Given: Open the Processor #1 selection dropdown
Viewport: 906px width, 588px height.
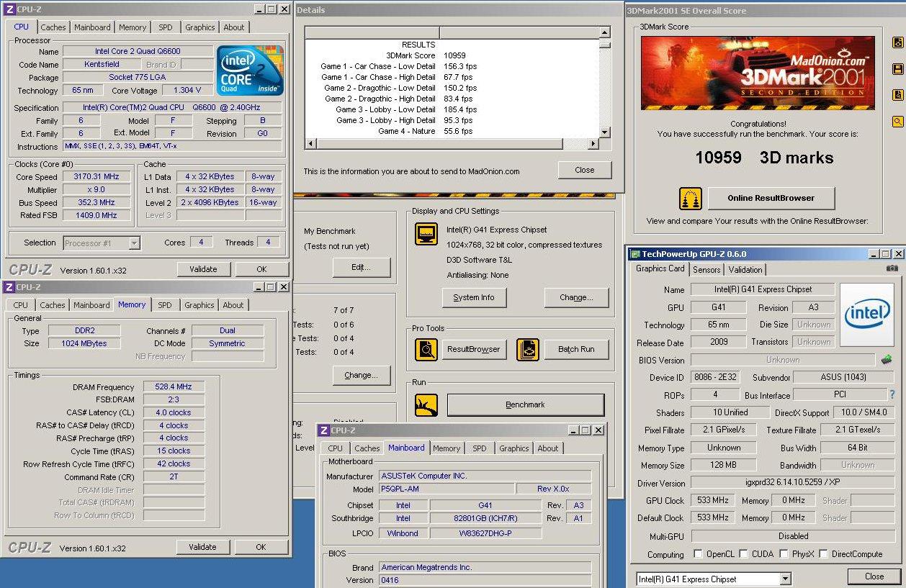Looking at the screenshot, I should pyautogui.click(x=134, y=243).
